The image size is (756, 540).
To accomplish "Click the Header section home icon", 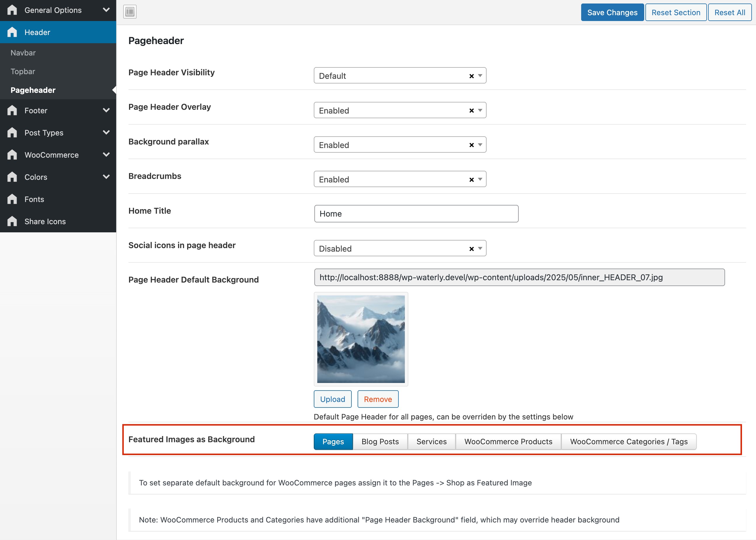I will pos(12,32).
